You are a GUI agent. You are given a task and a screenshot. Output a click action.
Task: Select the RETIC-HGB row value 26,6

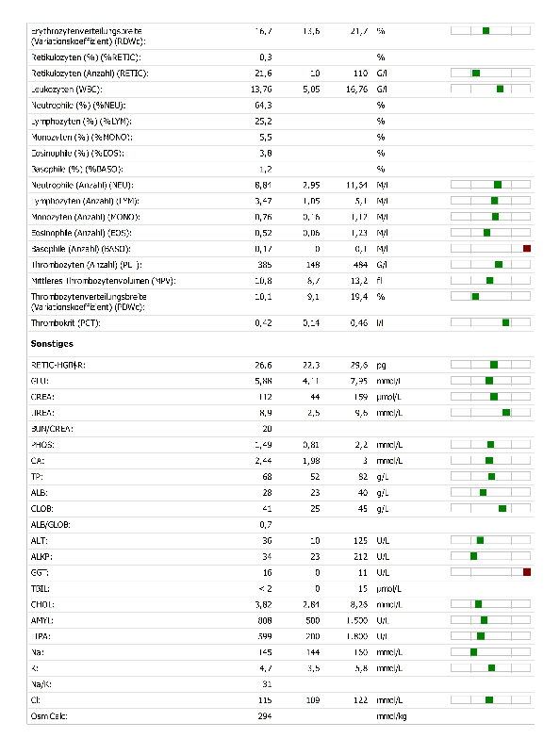pyautogui.click(x=263, y=365)
